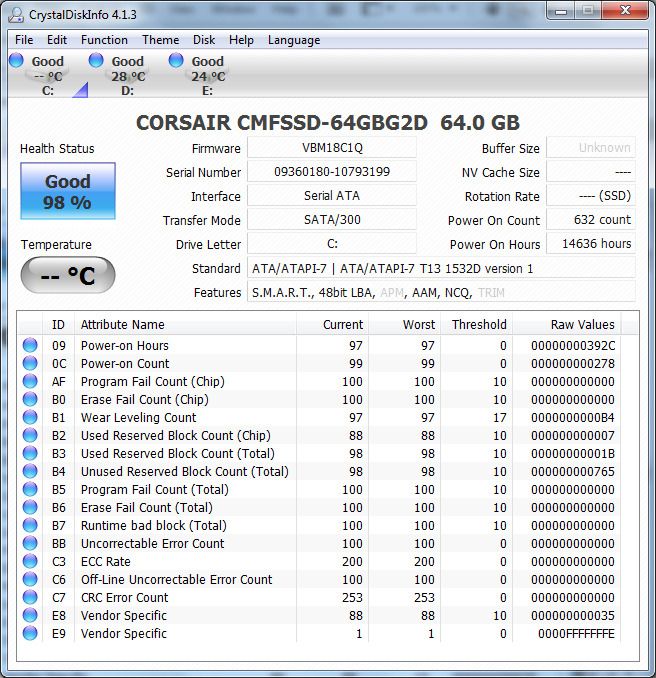
Task: Click the Buffer Size Unknown field
Action: [591, 148]
